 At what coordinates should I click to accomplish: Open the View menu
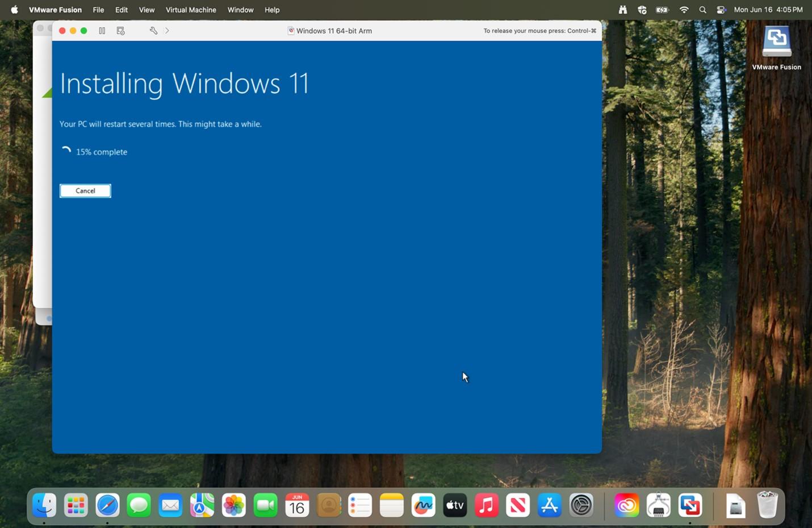point(147,10)
